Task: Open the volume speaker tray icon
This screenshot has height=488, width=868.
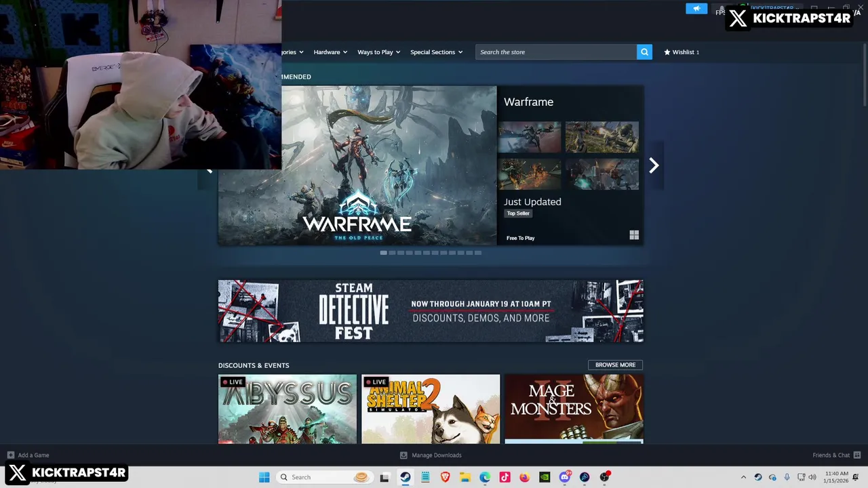Action: click(812, 477)
